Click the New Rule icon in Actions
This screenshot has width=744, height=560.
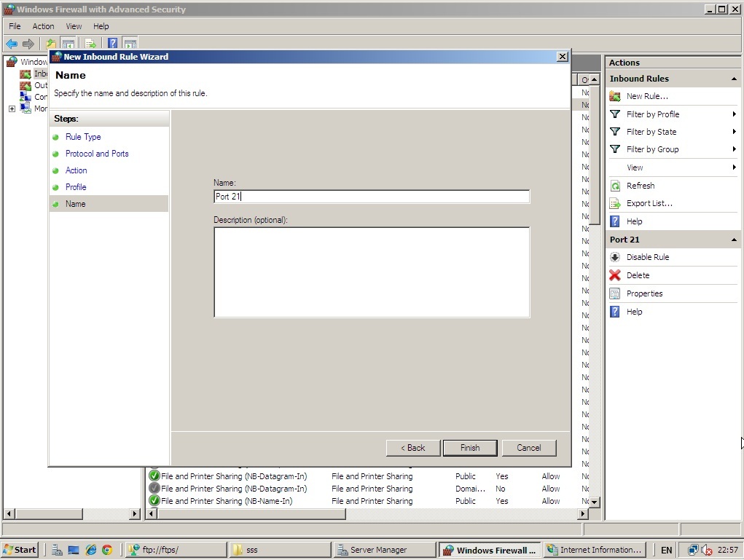point(615,96)
